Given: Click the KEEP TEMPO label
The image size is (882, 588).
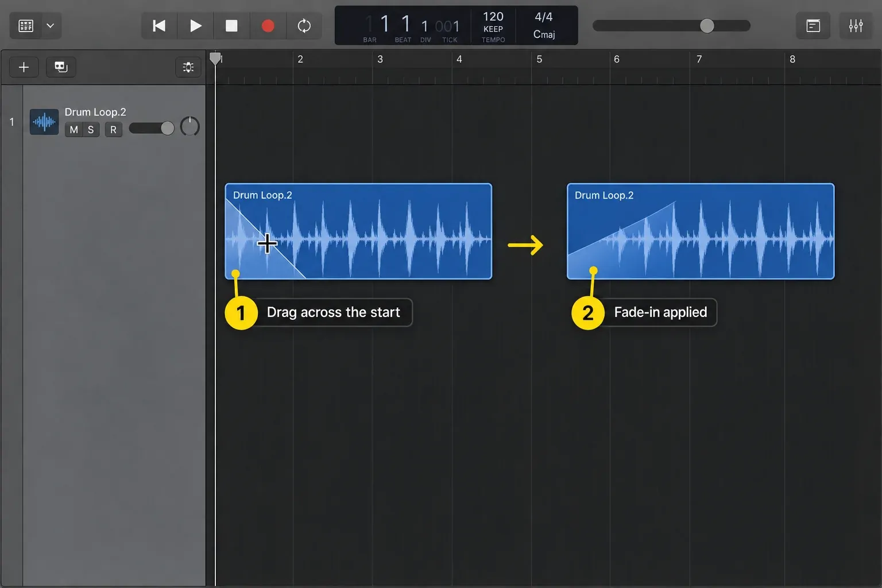Looking at the screenshot, I should (493, 34).
